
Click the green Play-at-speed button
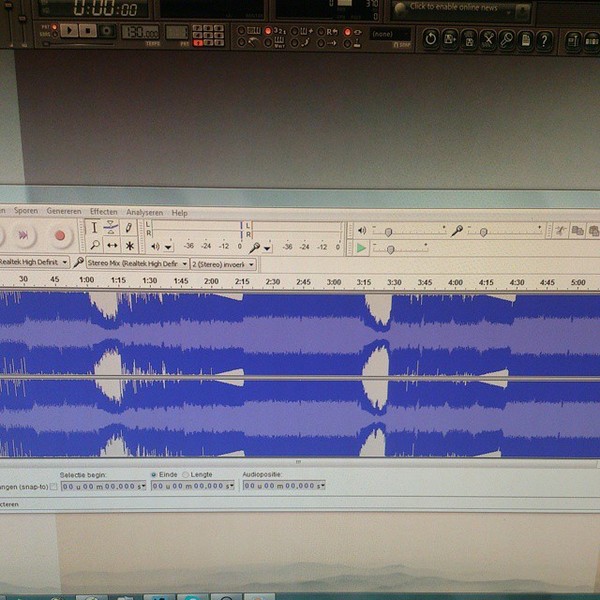[x=360, y=248]
